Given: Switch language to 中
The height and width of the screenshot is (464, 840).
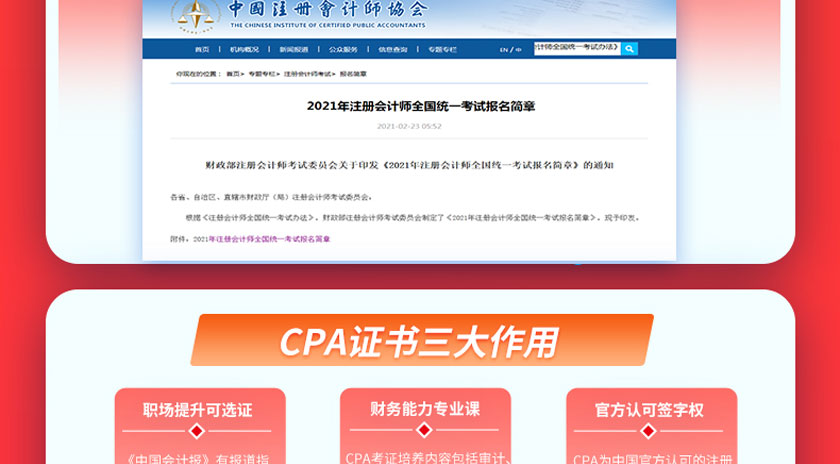Looking at the screenshot, I should click(519, 50).
